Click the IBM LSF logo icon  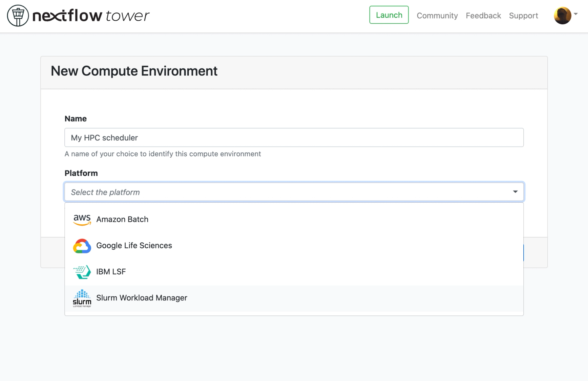82,272
